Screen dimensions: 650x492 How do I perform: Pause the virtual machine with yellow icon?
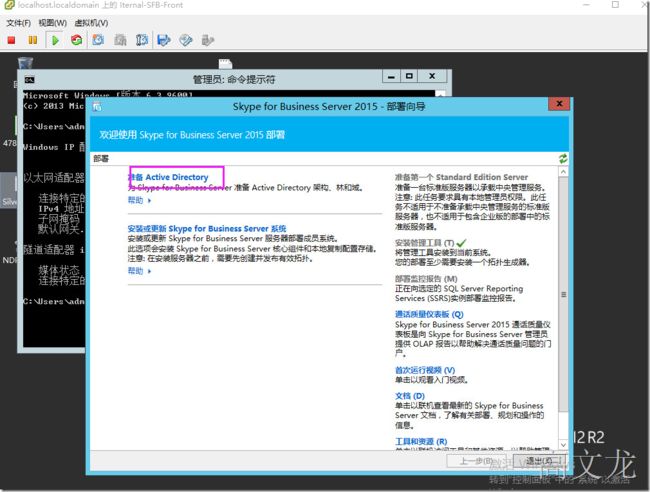click(x=32, y=40)
